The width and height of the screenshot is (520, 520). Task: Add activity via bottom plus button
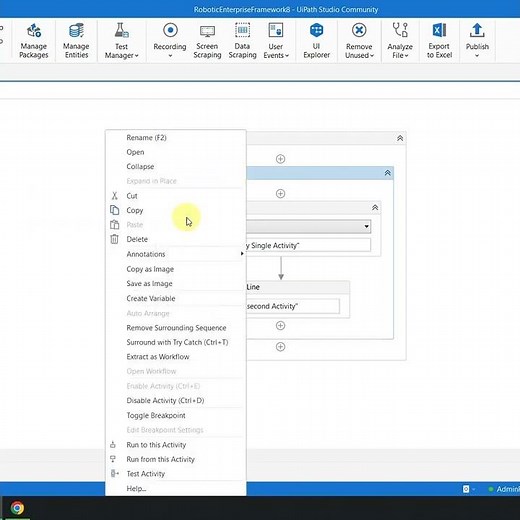(x=280, y=347)
